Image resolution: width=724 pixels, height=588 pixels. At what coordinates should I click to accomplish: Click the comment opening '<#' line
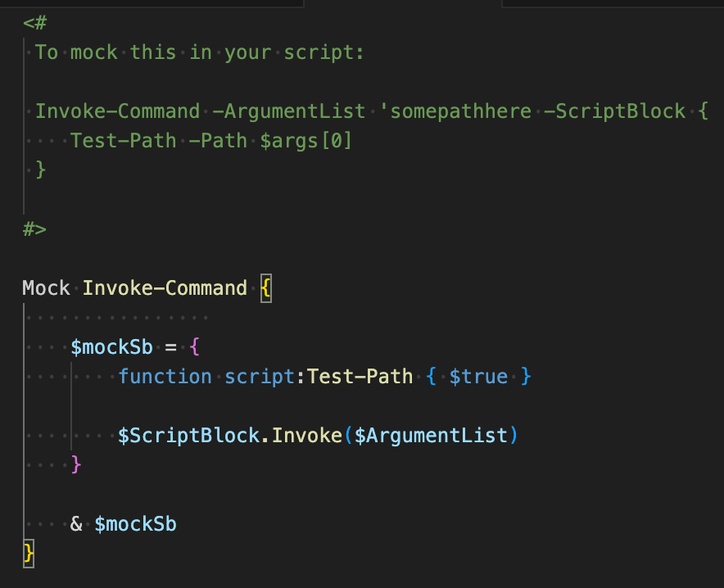[35, 23]
